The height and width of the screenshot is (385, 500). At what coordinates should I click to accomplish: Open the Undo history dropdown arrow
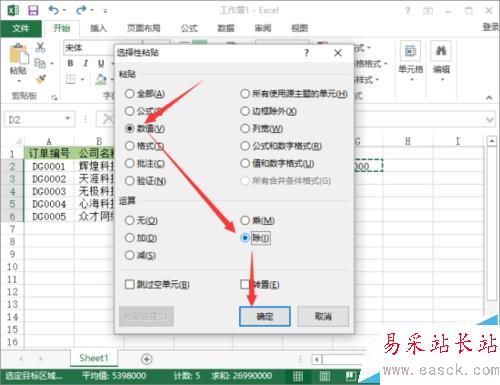pyautogui.click(x=64, y=11)
